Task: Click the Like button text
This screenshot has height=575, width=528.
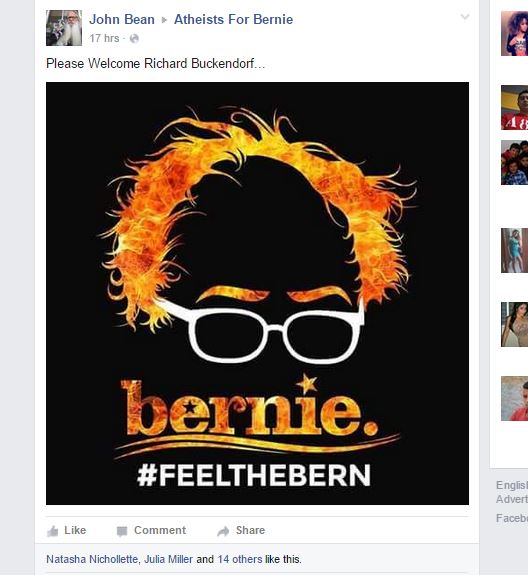Action: coord(75,530)
